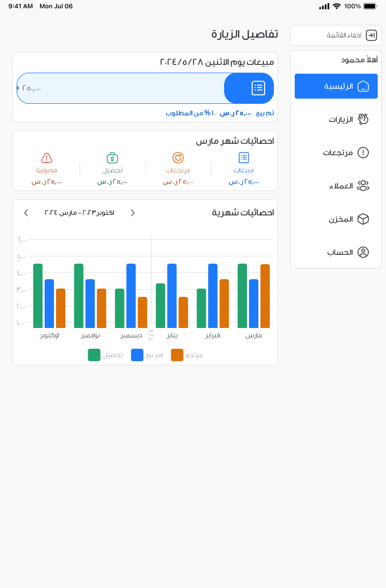
Task: Click the heading احصائيات شهرية
Action: tap(243, 213)
